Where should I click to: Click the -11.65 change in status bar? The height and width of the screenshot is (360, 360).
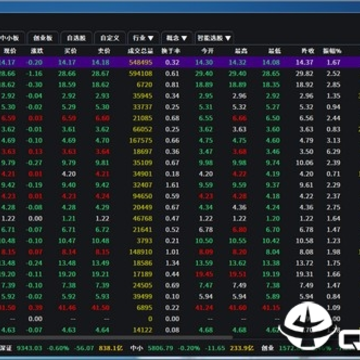tap(215, 348)
